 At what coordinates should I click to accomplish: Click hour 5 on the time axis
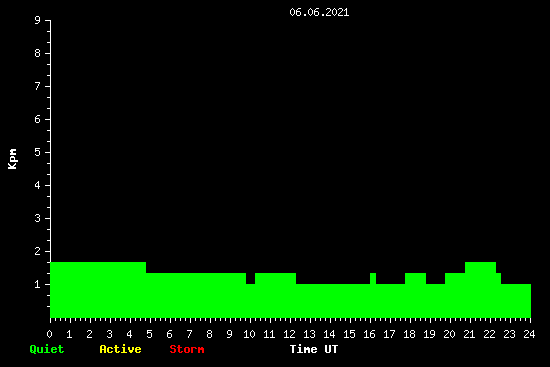coord(149,334)
